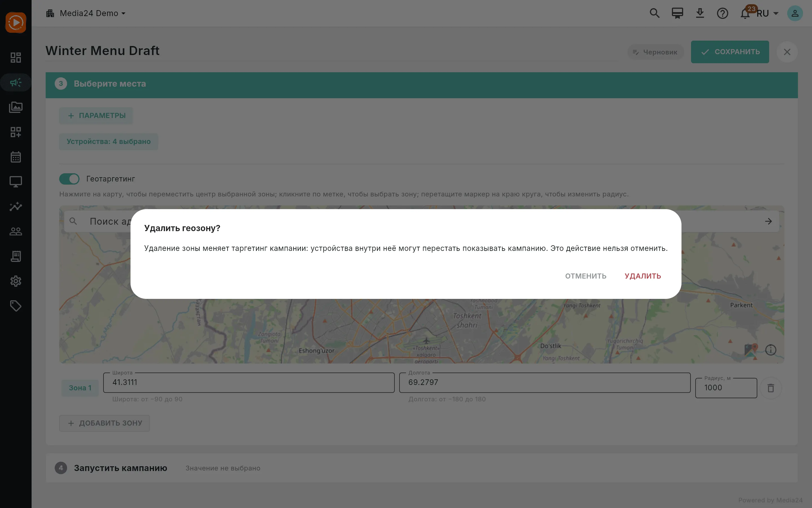Open the schedule calendar sidebar icon
This screenshot has width=812, height=508.
click(16, 157)
